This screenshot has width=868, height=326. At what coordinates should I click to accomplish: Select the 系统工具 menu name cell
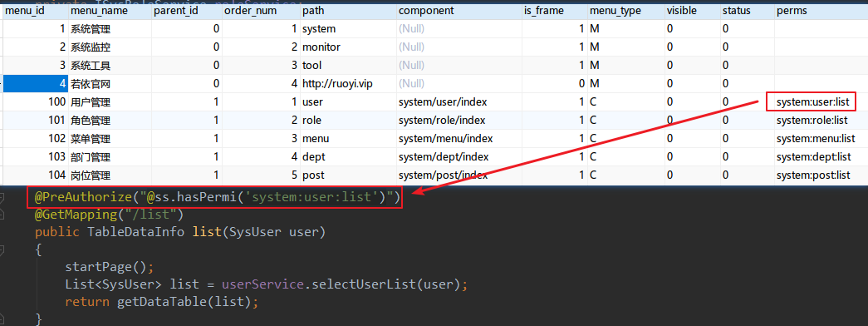pos(110,66)
